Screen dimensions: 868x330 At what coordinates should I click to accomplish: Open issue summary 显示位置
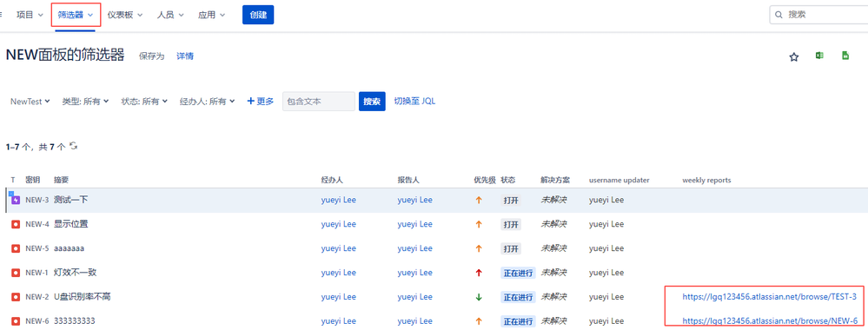71,224
